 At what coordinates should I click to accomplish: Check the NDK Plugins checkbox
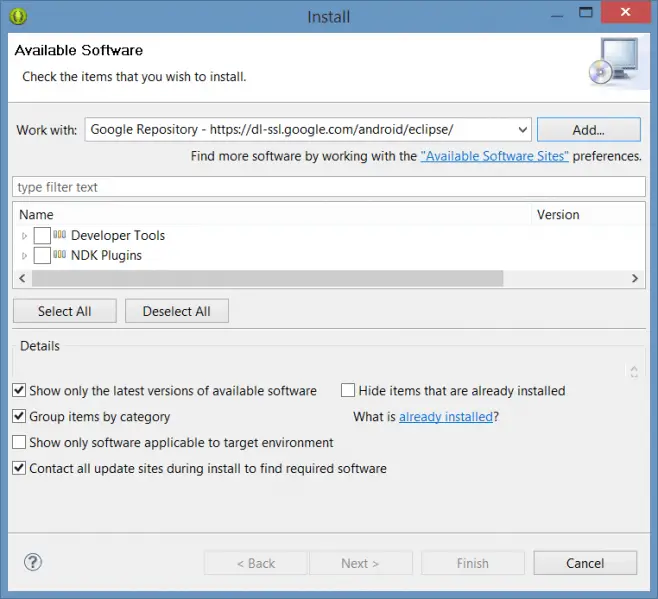(42, 255)
